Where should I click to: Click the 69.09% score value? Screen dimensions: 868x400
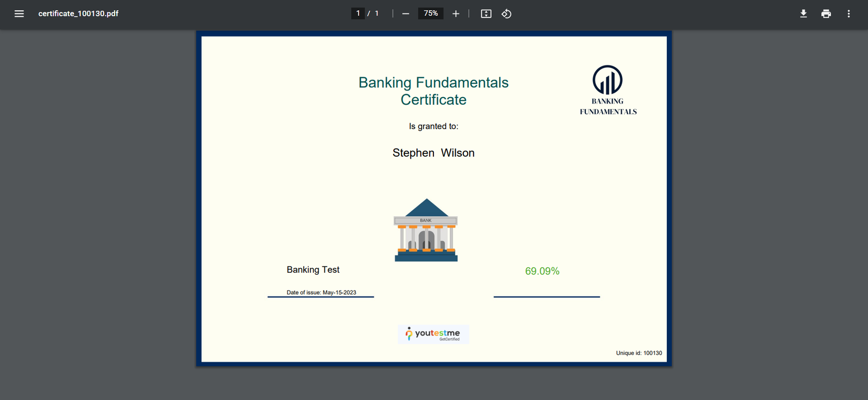pos(542,271)
